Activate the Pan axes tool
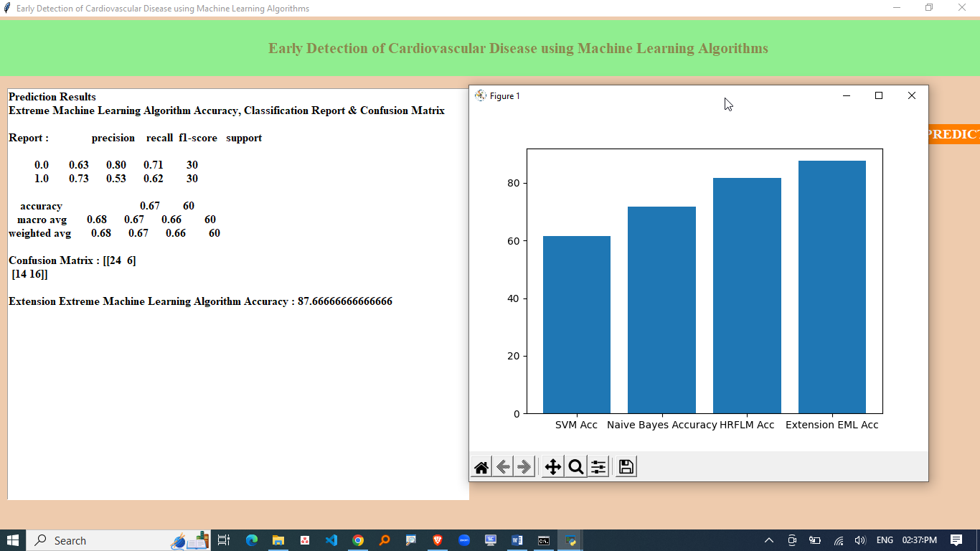Image resolution: width=980 pixels, height=551 pixels. pyautogui.click(x=552, y=468)
